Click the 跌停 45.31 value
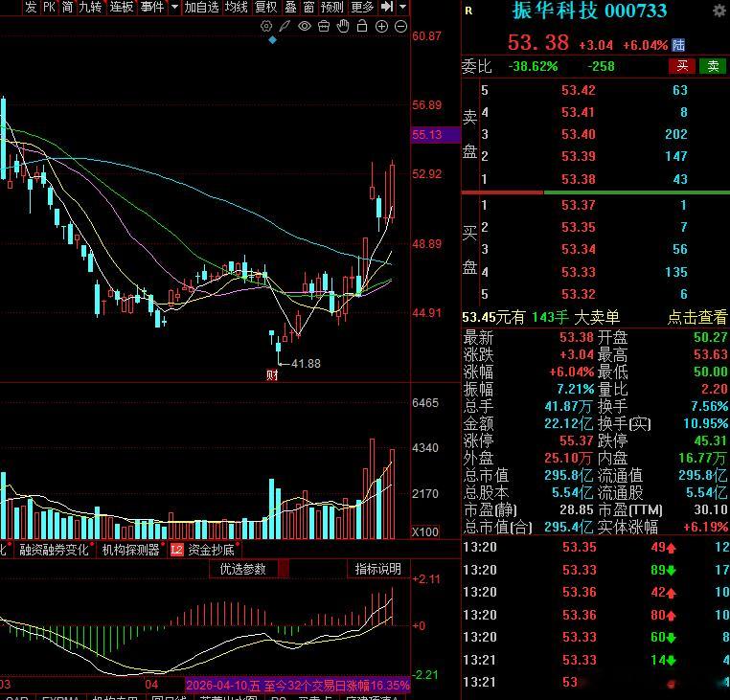 tap(710, 440)
